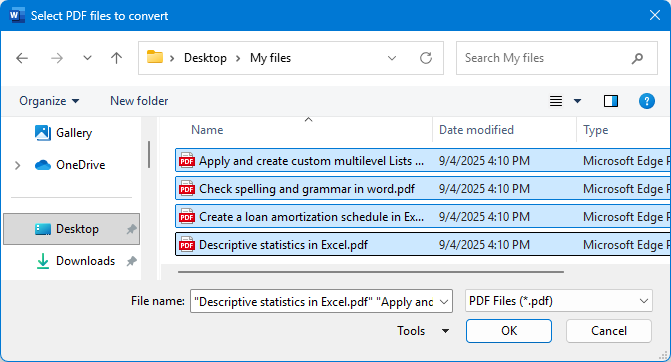Click the Desktop pin icon
Image resolution: width=671 pixels, height=362 pixels.
(131, 229)
